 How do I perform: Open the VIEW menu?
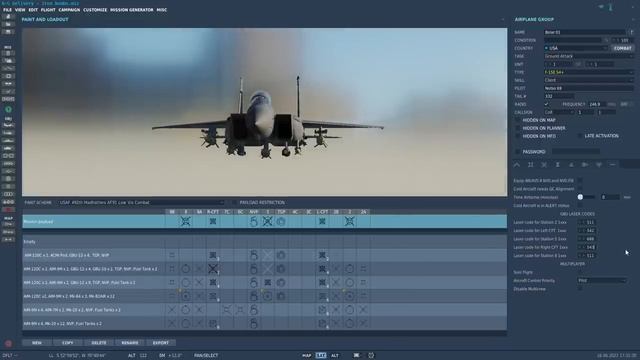pyautogui.click(x=20, y=10)
